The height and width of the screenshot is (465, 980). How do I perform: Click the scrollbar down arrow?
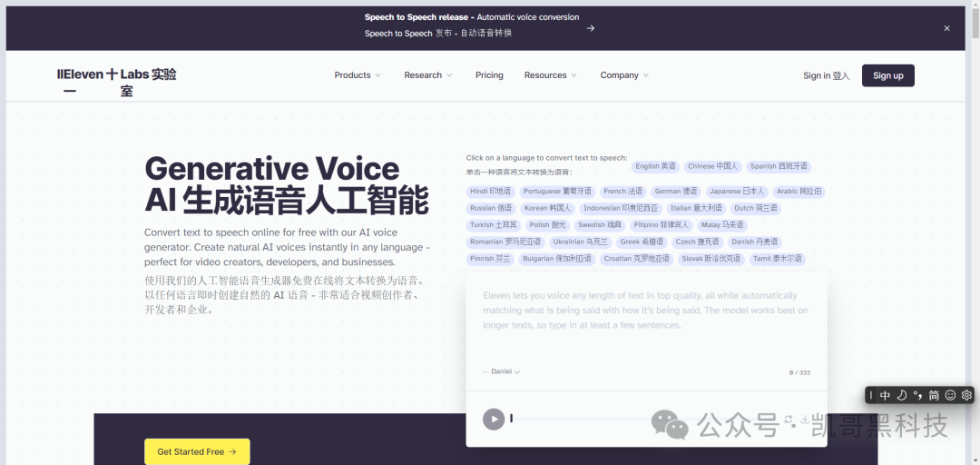coord(975,460)
